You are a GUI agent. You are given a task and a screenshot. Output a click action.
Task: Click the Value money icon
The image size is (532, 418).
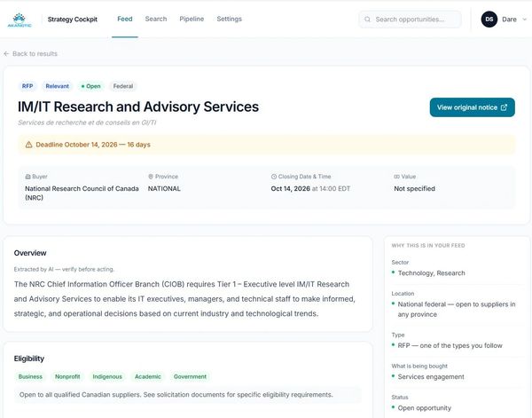(x=396, y=177)
